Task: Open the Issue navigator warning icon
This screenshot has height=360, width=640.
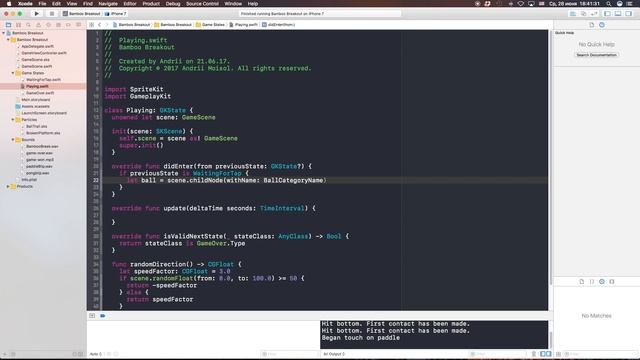Action: pos(38,25)
